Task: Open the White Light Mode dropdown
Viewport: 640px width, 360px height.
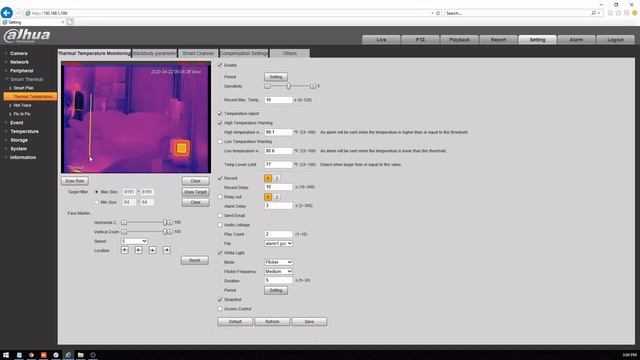Action: coord(278,262)
